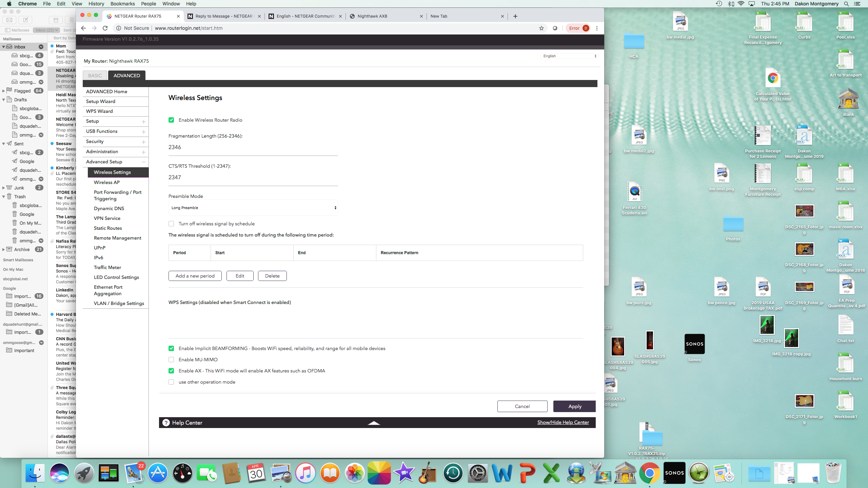
Task: Select the ADVANCED tab
Action: point(127,76)
